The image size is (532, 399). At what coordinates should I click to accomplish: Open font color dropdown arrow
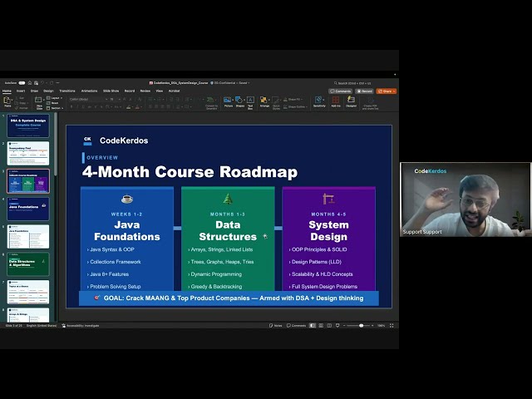[x=141, y=107]
